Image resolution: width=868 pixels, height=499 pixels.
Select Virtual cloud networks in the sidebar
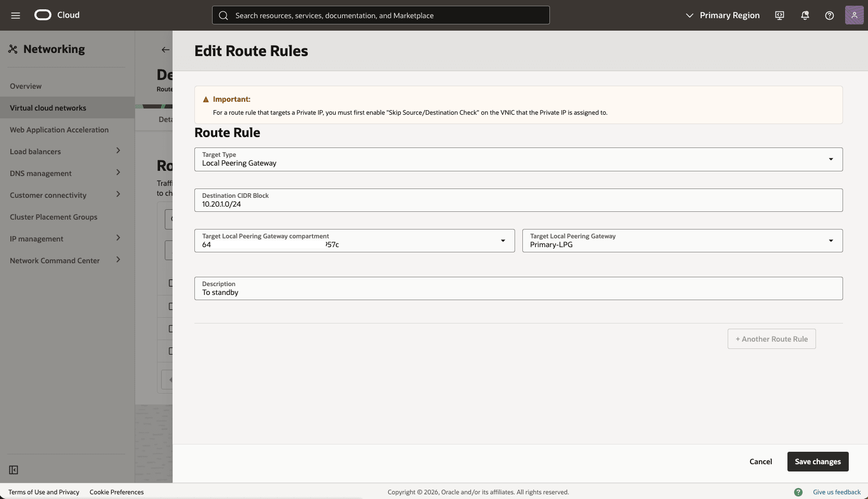point(48,107)
